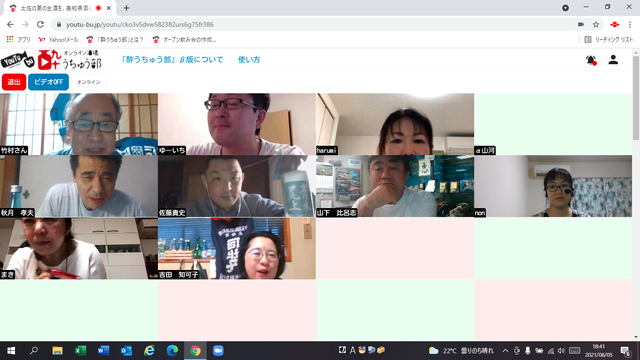Switch to Chrome in taskbar
The width and height of the screenshot is (640, 360).
(195, 351)
